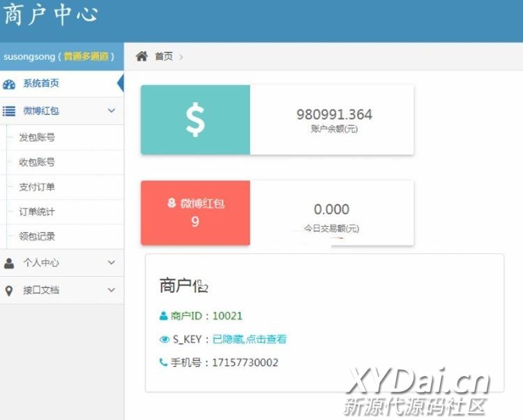The width and height of the screenshot is (523, 420).
Task: Click the home icon in breadcrumb
Action: tap(142, 57)
